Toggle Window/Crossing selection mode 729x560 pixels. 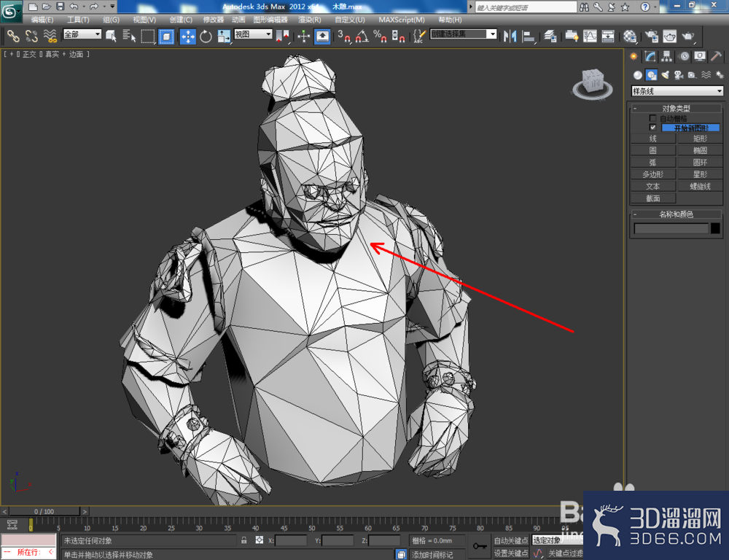[166, 36]
